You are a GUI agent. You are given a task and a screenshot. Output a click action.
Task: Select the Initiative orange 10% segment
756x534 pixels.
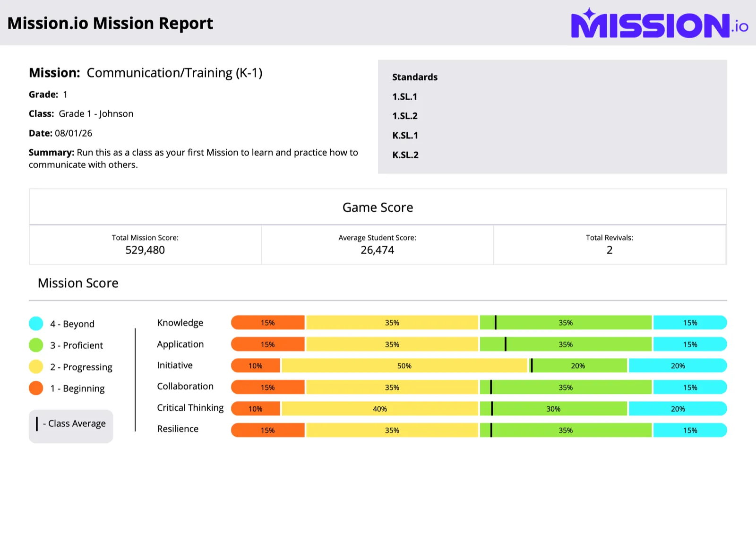click(x=256, y=366)
